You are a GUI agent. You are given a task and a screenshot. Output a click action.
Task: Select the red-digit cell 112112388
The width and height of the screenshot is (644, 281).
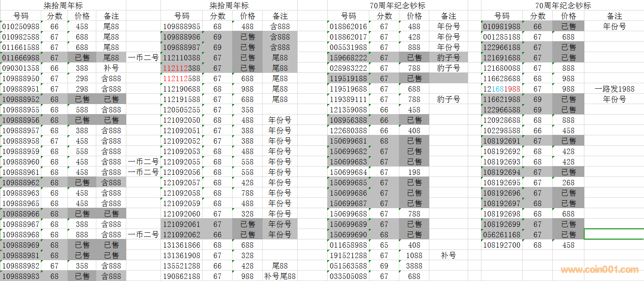(x=181, y=68)
